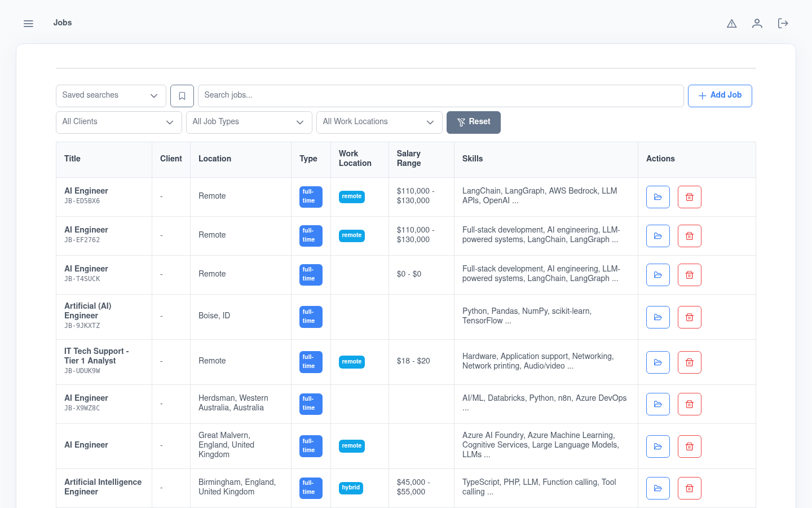Click the hybrid badge in Birmingham row
This screenshot has width=812, height=508.
[351, 488]
